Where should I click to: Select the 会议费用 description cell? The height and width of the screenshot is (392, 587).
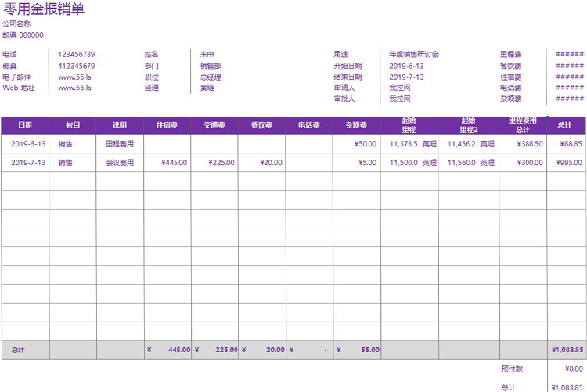click(x=120, y=163)
